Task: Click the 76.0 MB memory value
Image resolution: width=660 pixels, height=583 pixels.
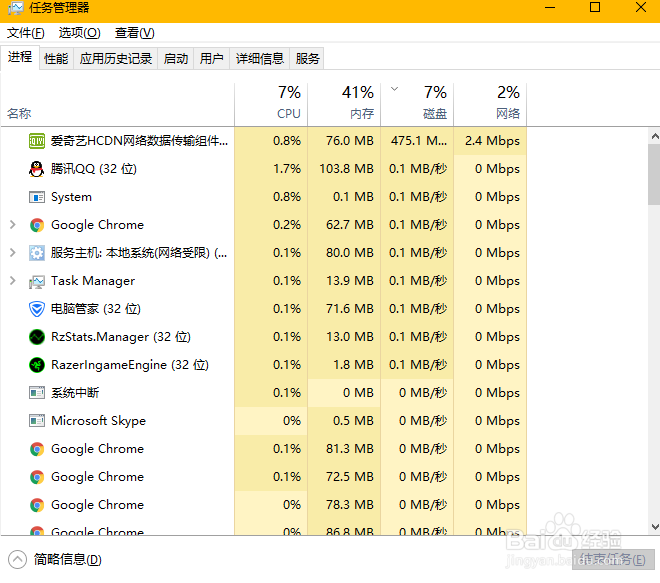Action: pyautogui.click(x=350, y=141)
